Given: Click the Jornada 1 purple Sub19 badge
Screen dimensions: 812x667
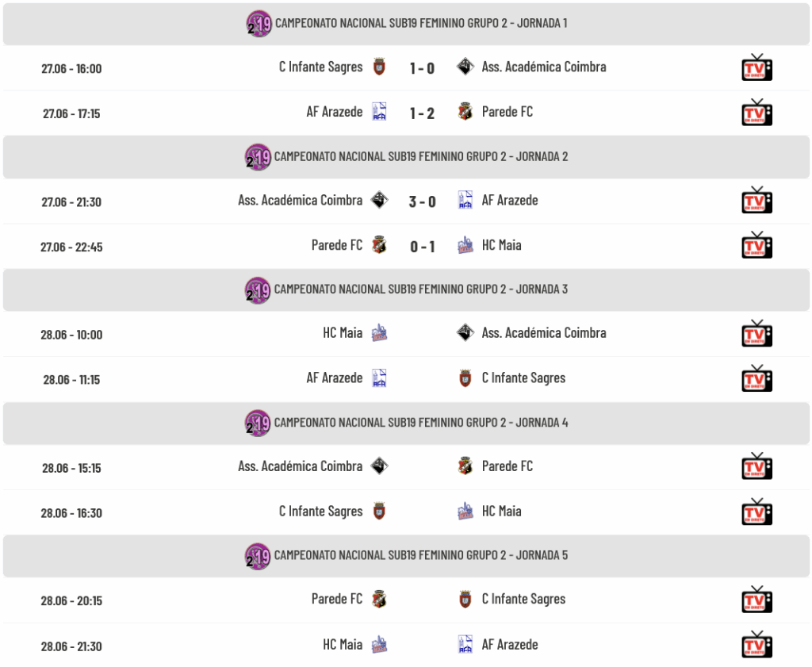Looking at the screenshot, I should pos(259,24).
